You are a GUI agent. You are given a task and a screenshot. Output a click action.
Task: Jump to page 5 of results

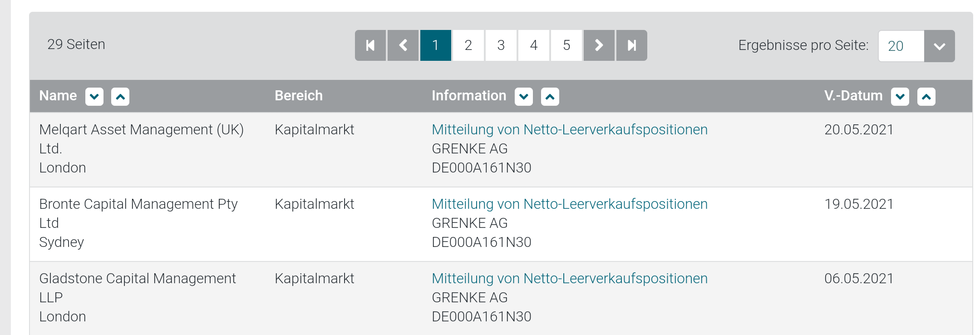point(566,45)
